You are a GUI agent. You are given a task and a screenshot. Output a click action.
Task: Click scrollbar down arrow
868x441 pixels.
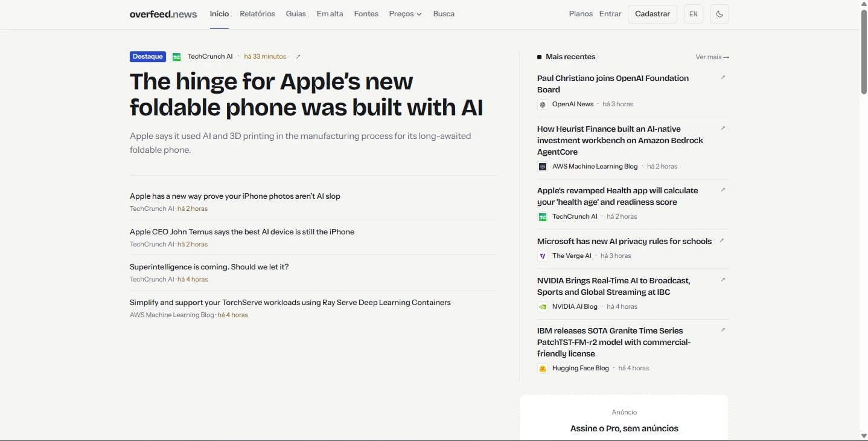click(x=864, y=436)
